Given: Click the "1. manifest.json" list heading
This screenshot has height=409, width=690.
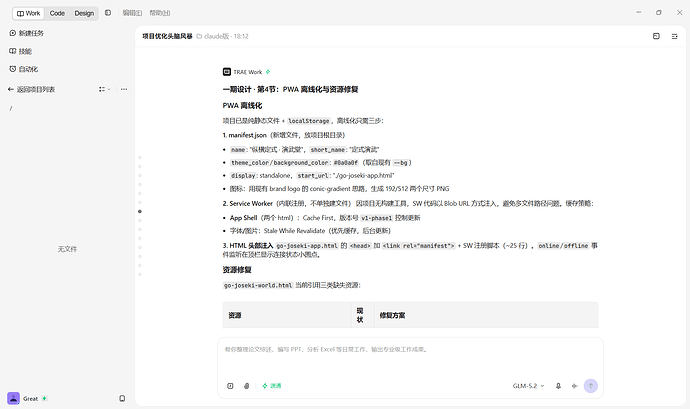Looking at the screenshot, I should click(x=245, y=135).
